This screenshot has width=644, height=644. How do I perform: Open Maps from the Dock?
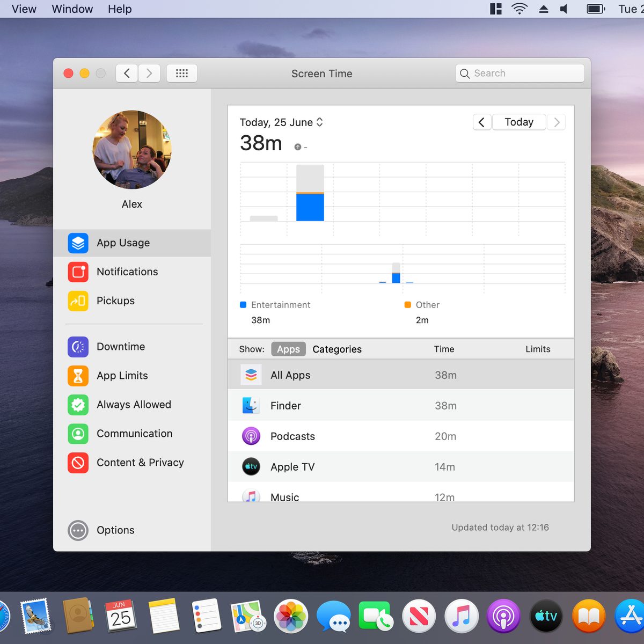pos(248,616)
